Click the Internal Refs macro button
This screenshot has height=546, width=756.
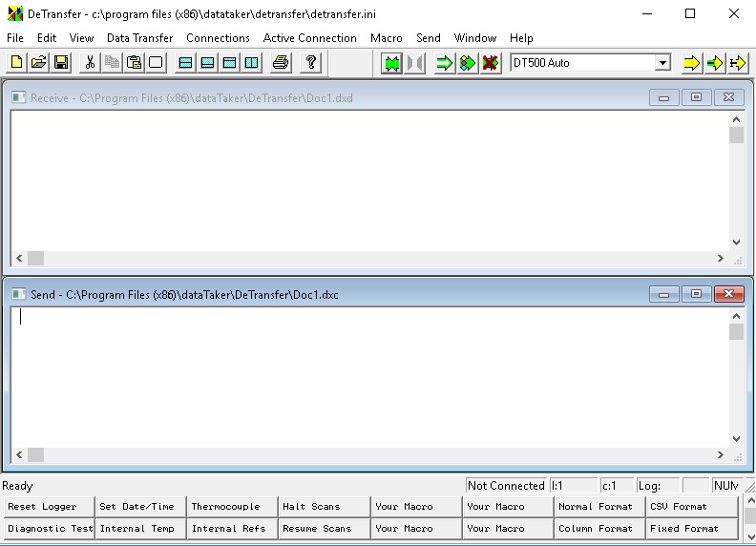coord(232,529)
